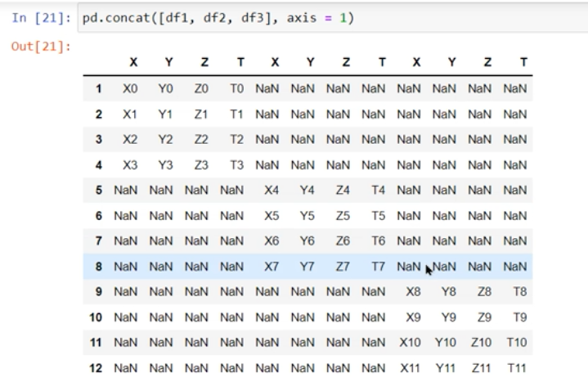
Task: Click the leftmost X column header
Action: click(x=133, y=62)
